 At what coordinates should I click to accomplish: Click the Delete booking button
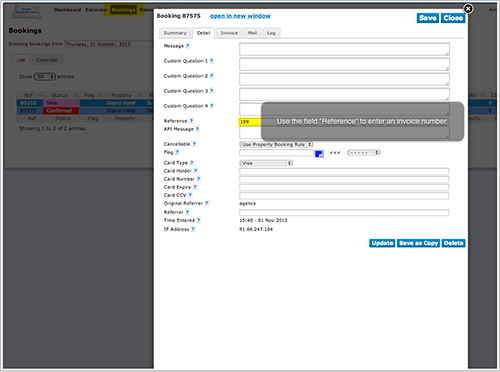point(454,243)
